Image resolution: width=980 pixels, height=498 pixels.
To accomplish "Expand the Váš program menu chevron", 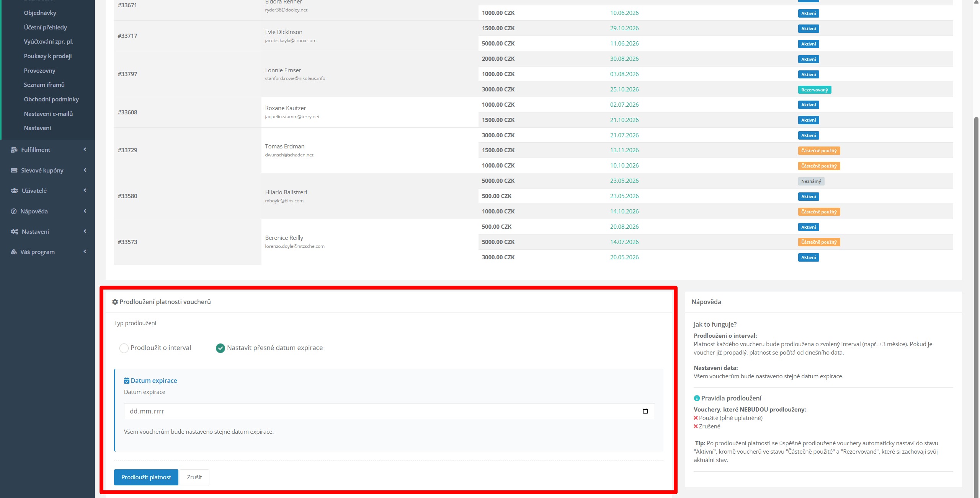I will (85, 252).
